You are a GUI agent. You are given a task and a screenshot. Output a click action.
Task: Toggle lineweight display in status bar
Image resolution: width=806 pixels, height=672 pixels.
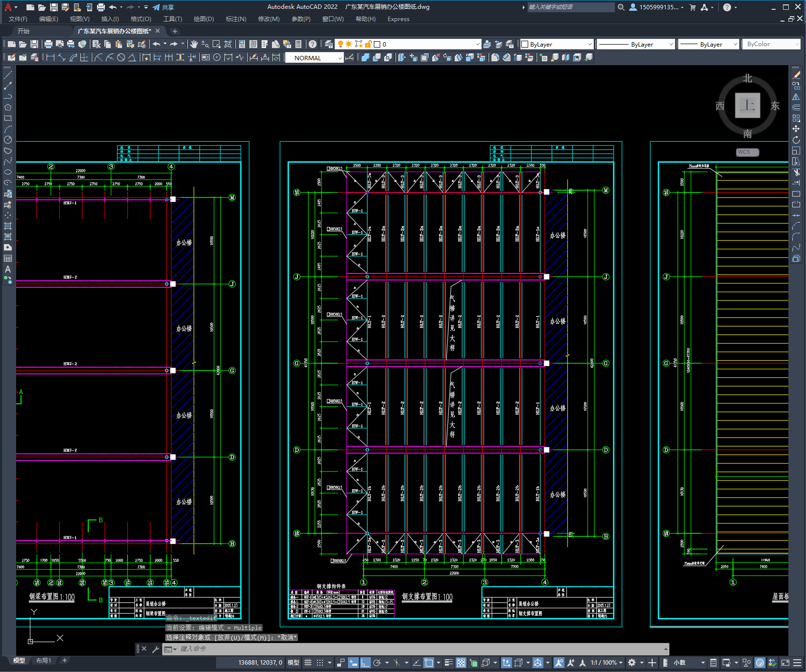[x=448, y=663]
